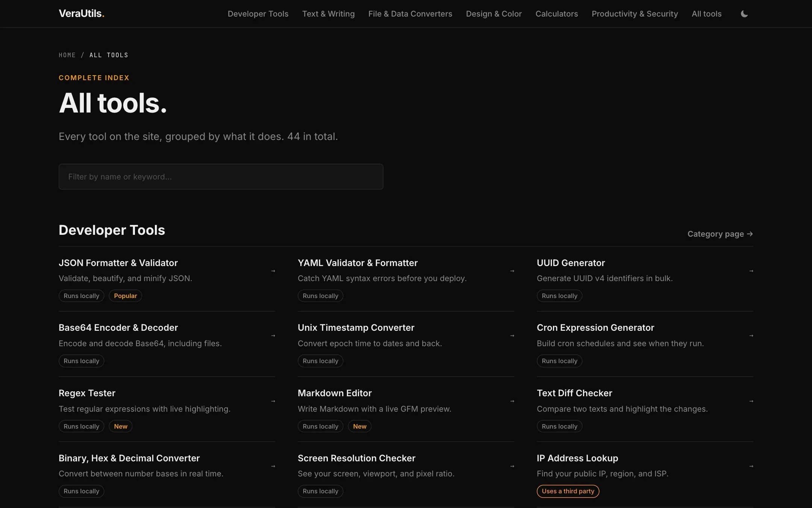Viewport: 812px width, 508px height.
Task: Click the New badge on Regex Tester
Action: click(x=121, y=426)
